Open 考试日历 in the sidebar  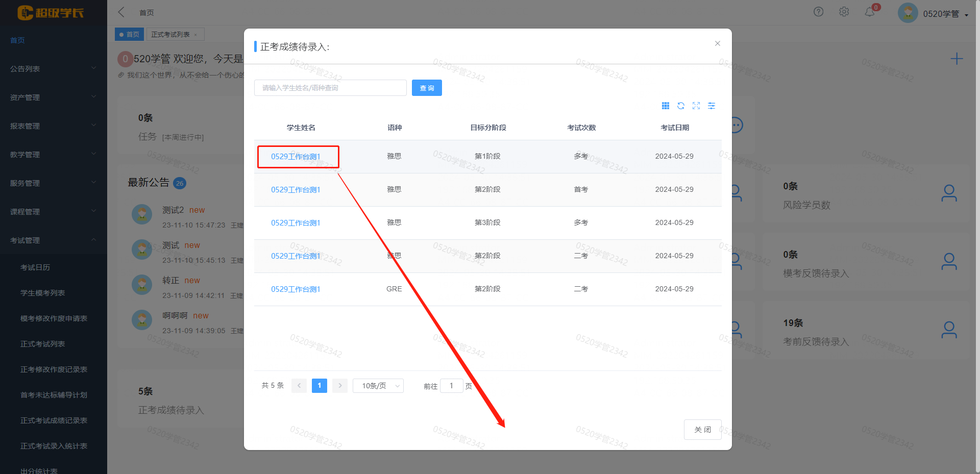coord(35,267)
